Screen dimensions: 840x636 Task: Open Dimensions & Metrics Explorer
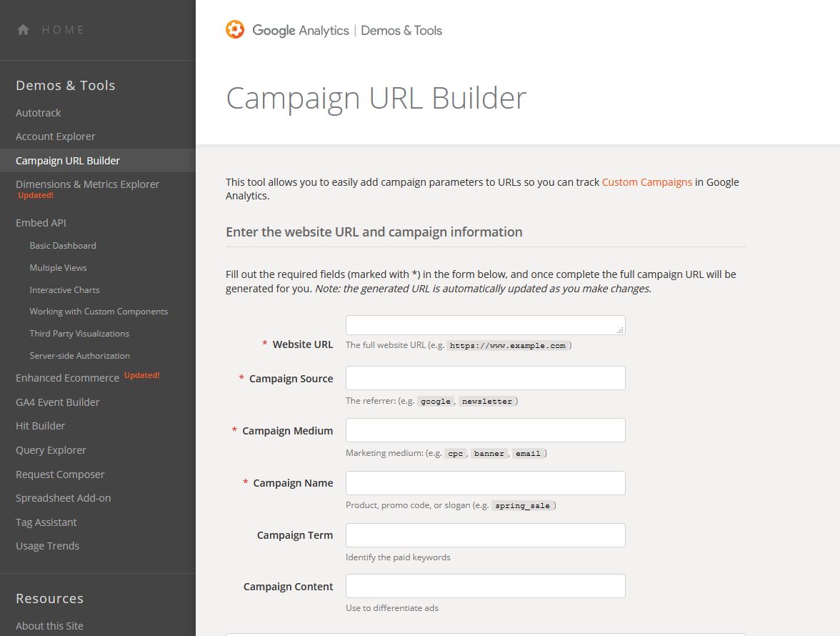pos(87,184)
